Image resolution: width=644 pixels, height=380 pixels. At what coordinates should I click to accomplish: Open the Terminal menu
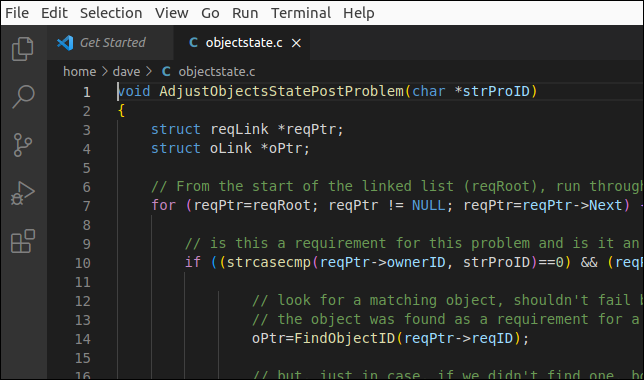[301, 13]
